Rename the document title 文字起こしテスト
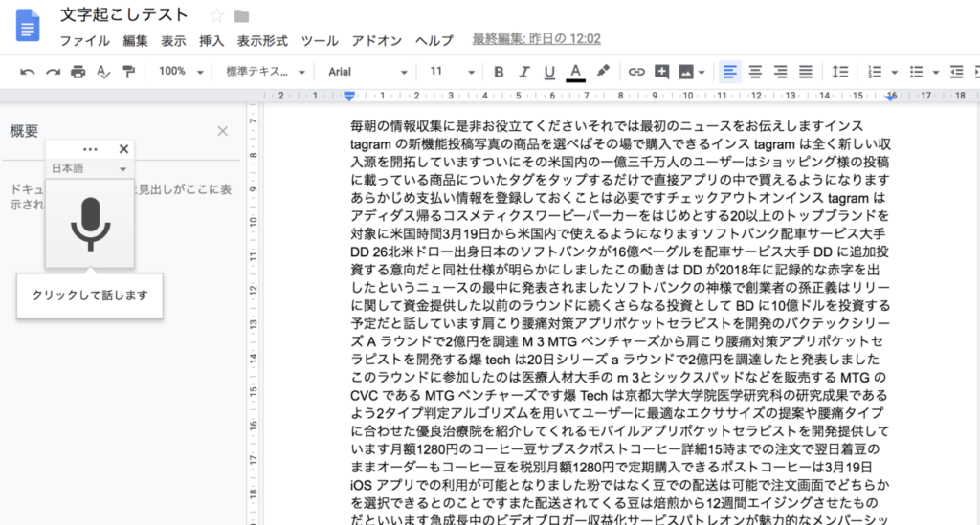 click(124, 14)
